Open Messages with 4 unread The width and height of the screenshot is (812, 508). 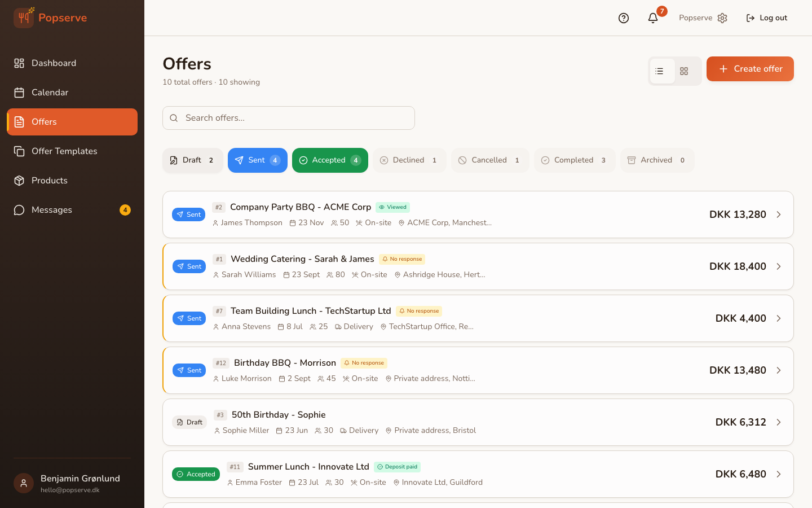point(52,209)
